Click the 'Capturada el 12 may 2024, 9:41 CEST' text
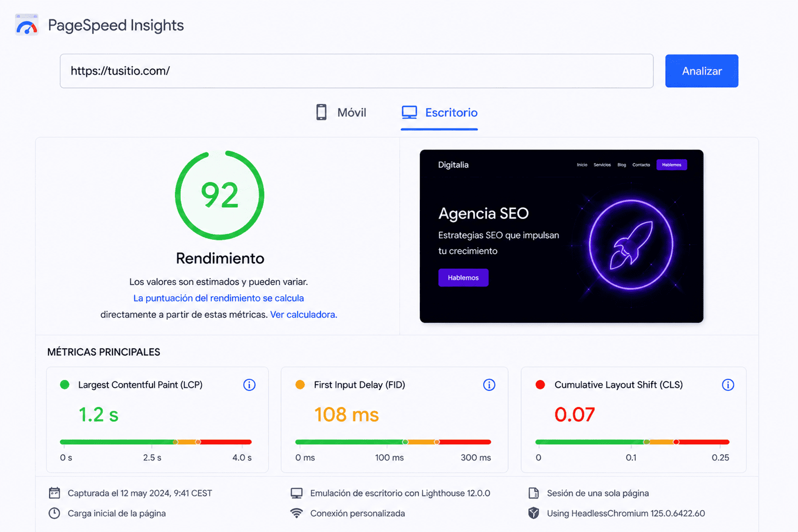The width and height of the screenshot is (798, 532). 140,493
